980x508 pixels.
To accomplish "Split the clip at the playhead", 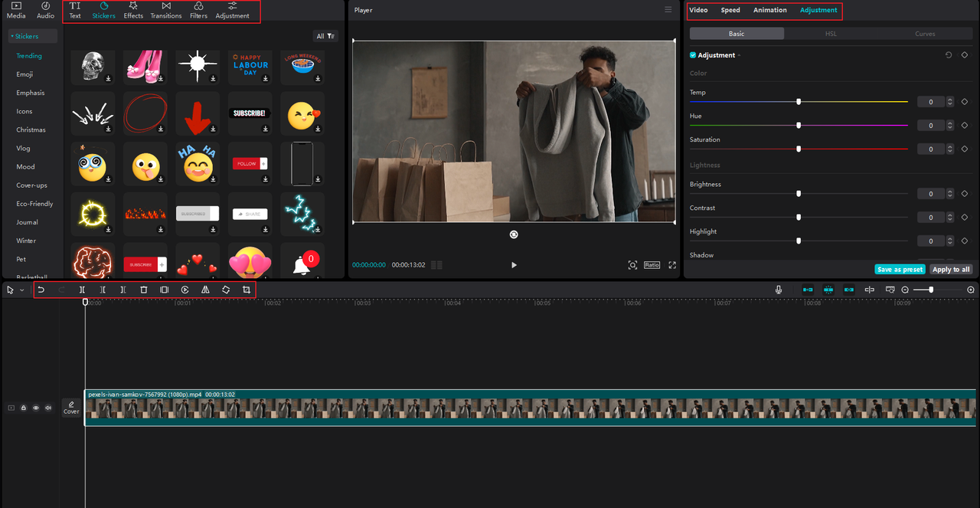I will 82,290.
